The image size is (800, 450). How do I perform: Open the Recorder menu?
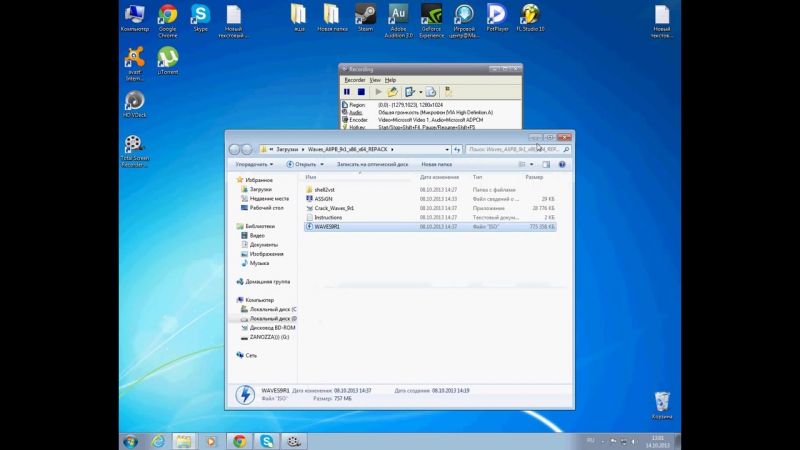click(x=355, y=80)
